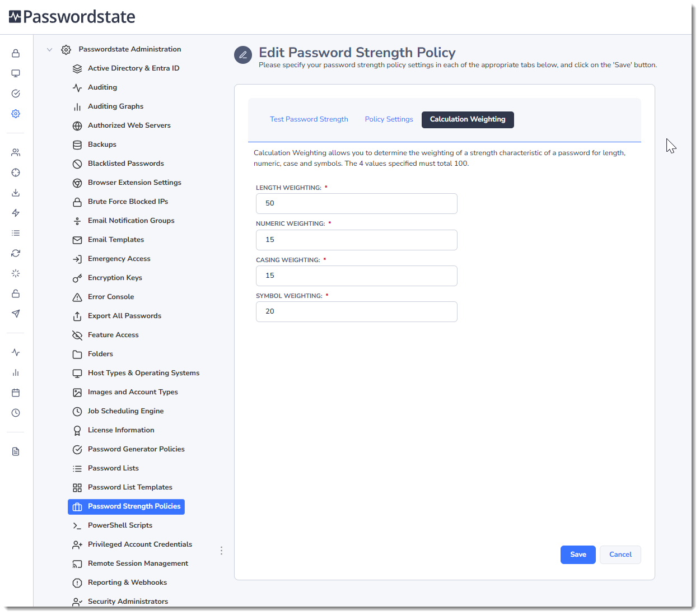Open Browser Extension Settings

pos(134,183)
